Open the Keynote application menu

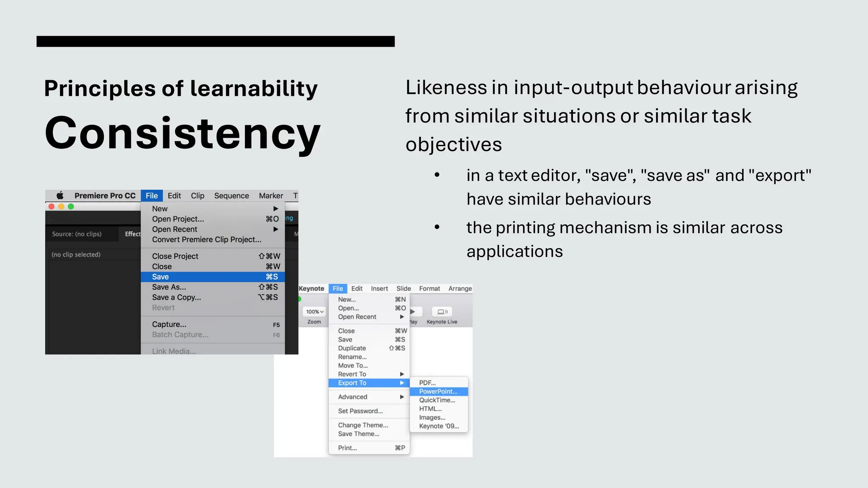pos(312,288)
